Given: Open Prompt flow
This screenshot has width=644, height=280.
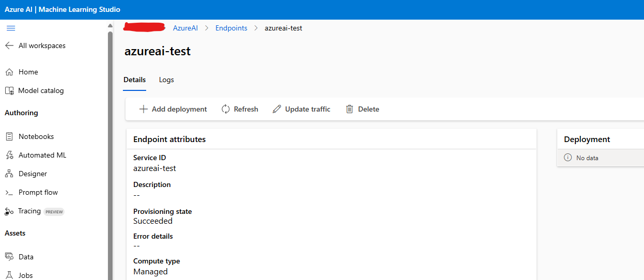Looking at the screenshot, I should 38,192.
